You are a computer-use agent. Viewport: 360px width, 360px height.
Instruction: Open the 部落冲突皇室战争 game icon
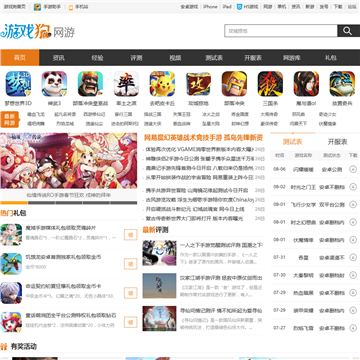(90, 84)
